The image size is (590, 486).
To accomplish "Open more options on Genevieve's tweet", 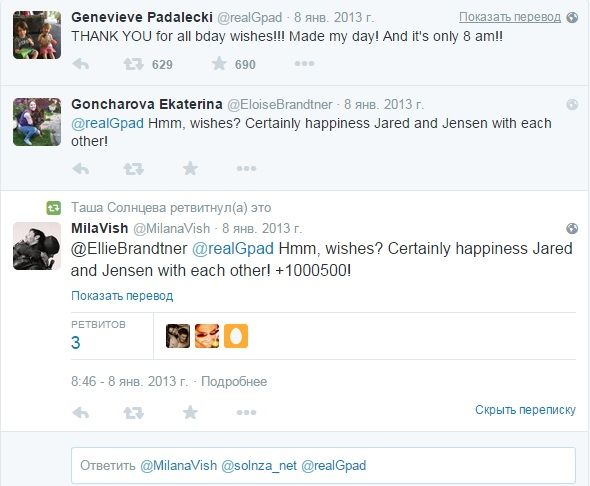I will coord(304,64).
